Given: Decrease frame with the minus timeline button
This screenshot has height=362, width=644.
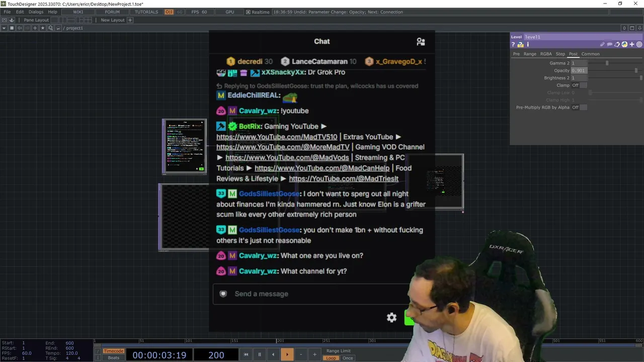Looking at the screenshot, I should pyautogui.click(x=301, y=354).
